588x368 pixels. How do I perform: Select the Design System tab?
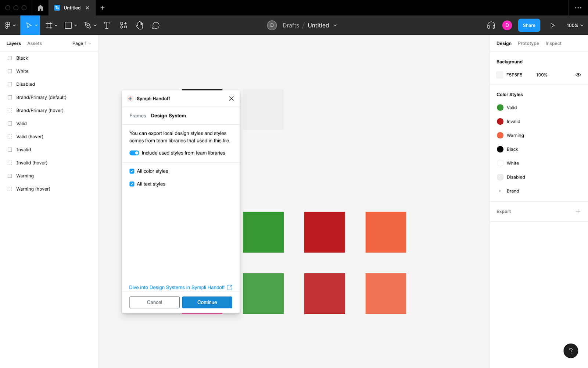168,116
